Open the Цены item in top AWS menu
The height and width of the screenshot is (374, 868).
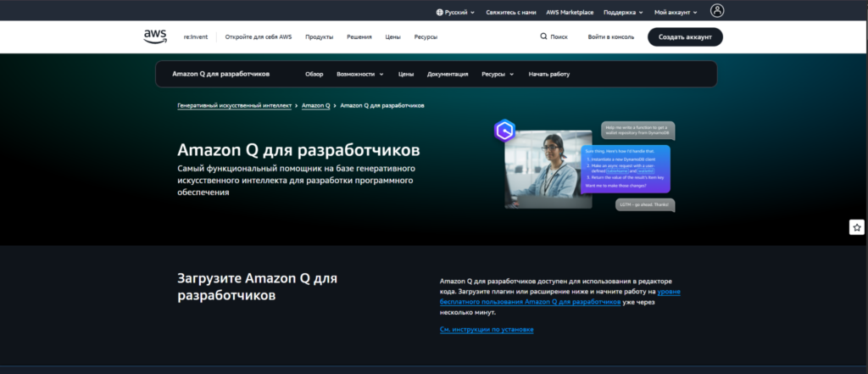(393, 37)
